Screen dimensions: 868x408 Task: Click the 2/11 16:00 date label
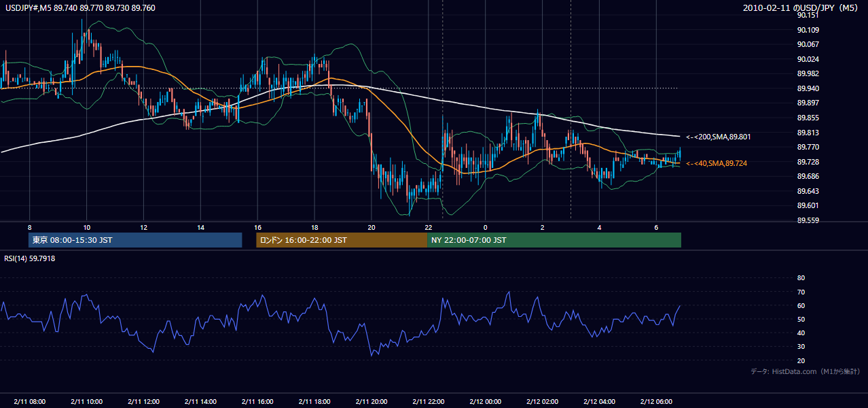257,402
